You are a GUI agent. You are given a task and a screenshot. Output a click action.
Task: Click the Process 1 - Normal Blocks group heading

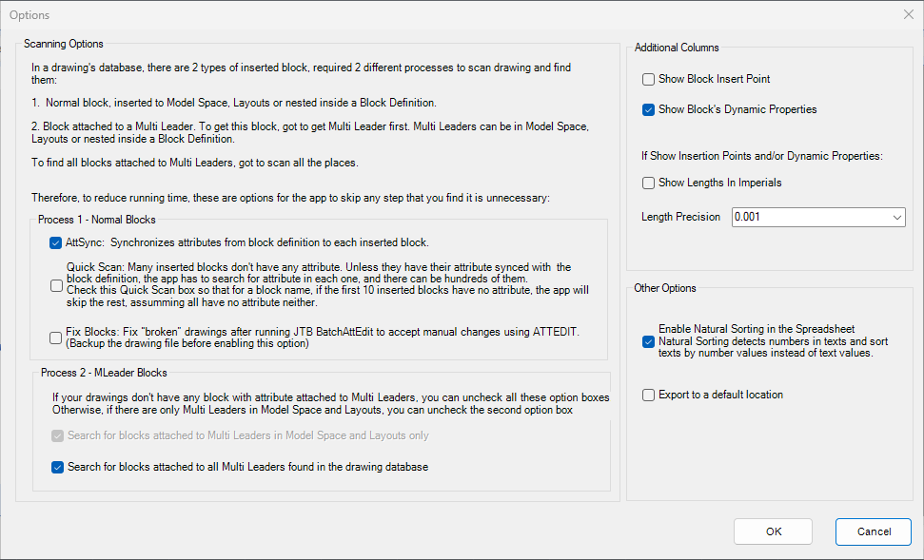click(97, 220)
